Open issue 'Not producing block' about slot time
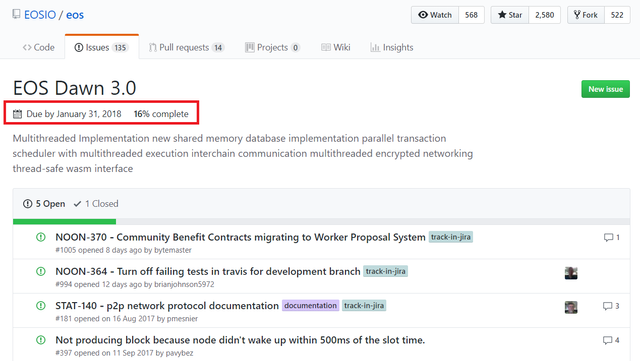This screenshot has width=640, height=361. click(240, 340)
